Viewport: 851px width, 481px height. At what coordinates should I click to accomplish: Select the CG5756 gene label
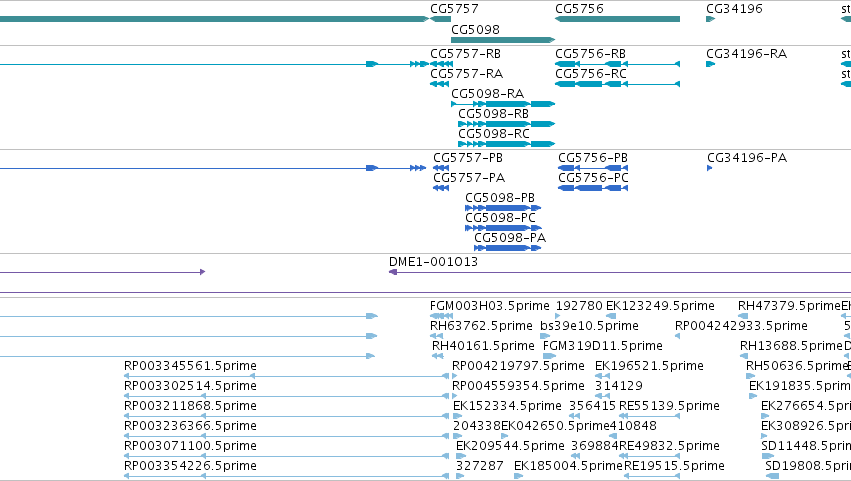pyautogui.click(x=579, y=9)
